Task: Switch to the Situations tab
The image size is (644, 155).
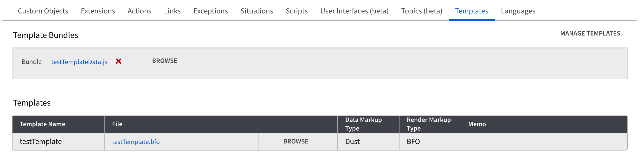Action: point(257,11)
